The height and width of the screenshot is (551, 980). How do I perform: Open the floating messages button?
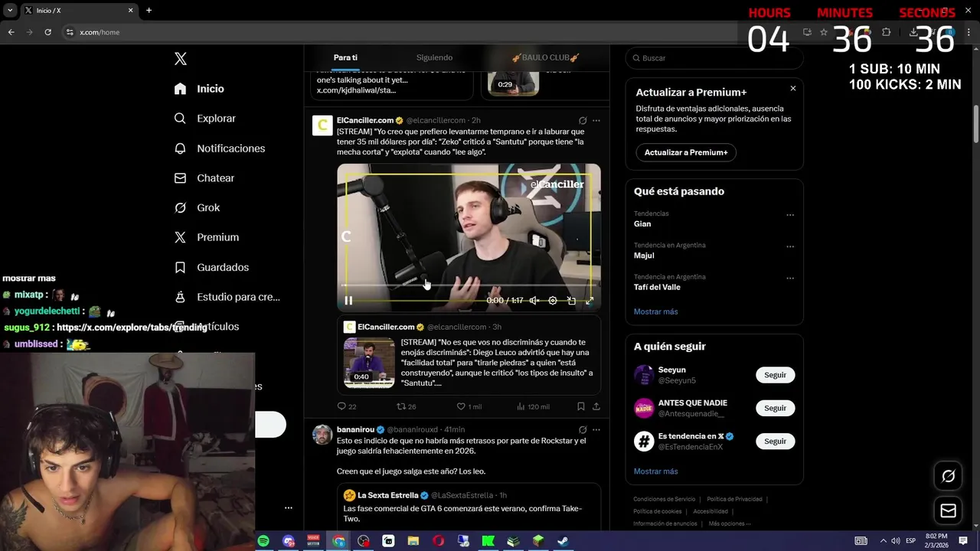(x=948, y=511)
